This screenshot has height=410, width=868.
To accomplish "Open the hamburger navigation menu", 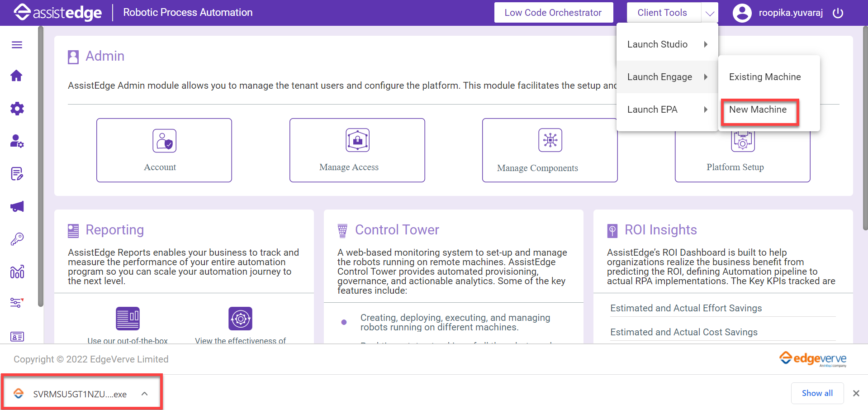I will [x=17, y=45].
